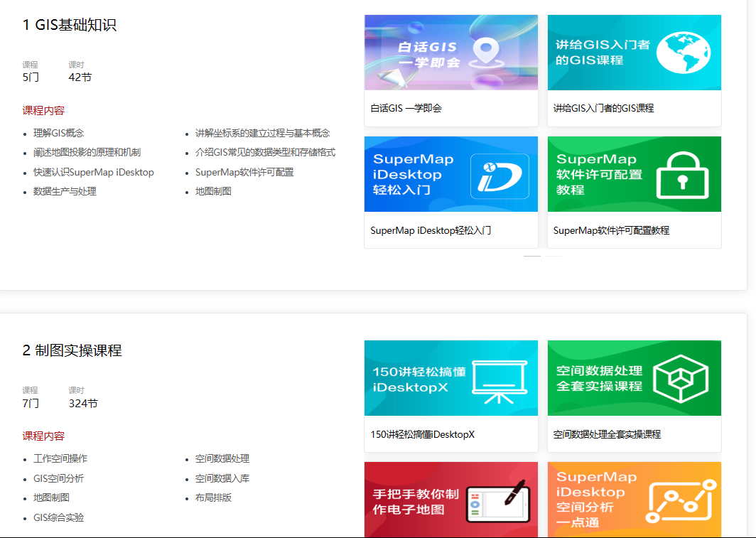
Task: Click the bullet 理解GIS概念
Action: click(58, 133)
